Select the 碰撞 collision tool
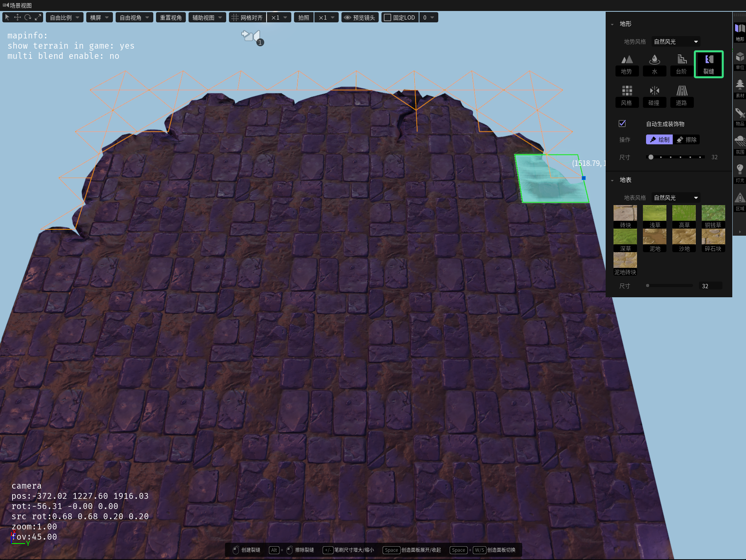This screenshot has height=560, width=746. 654,96
